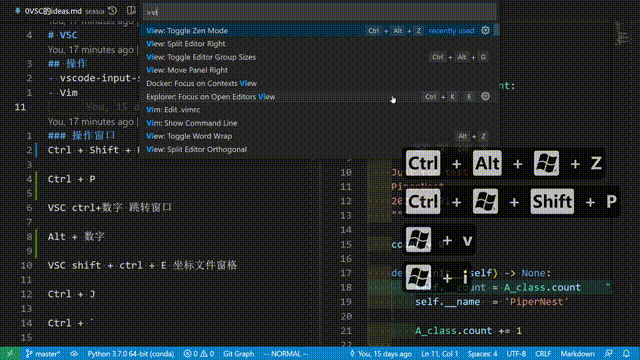Change file encoding 'UTF-8'

point(516,353)
